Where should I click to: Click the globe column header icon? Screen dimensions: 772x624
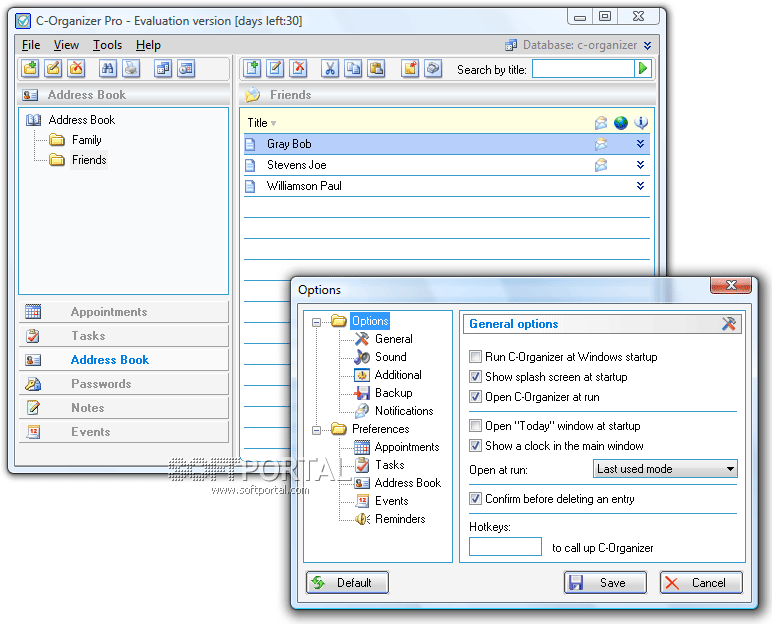tap(621, 123)
